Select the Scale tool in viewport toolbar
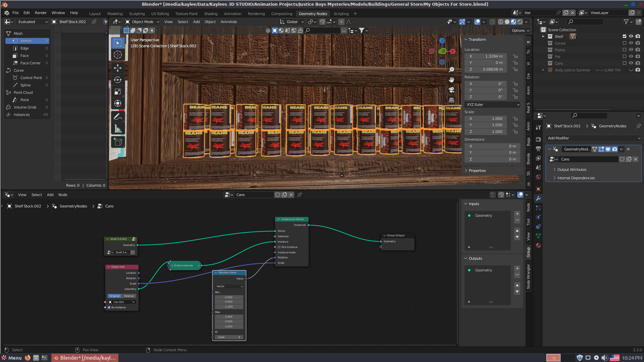This screenshot has width=644, height=362. click(118, 92)
